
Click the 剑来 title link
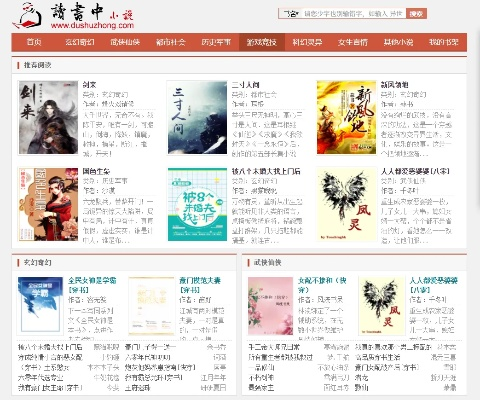(x=89, y=85)
